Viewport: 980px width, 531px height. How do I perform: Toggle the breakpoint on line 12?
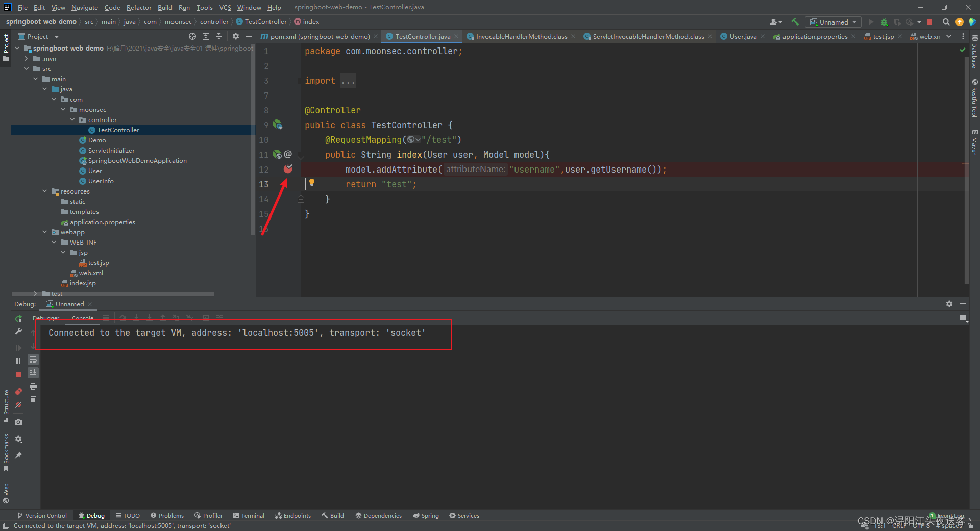(x=288, y=168)
